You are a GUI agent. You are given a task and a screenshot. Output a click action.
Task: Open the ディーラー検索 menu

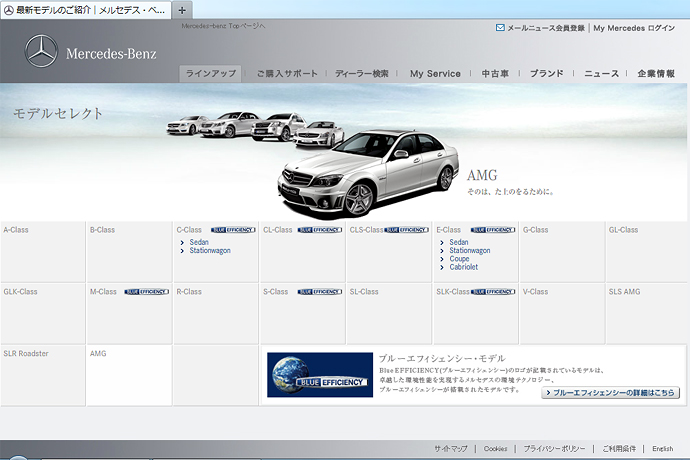click(x=362, y=74)
